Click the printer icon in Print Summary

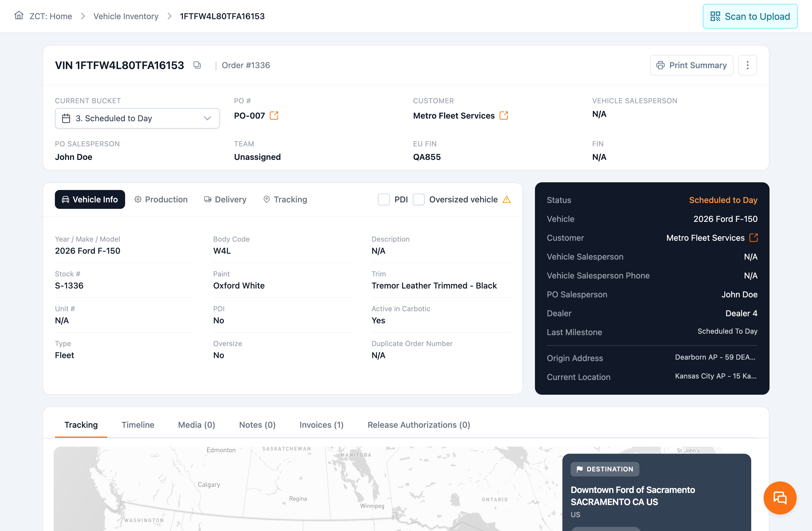661,65
